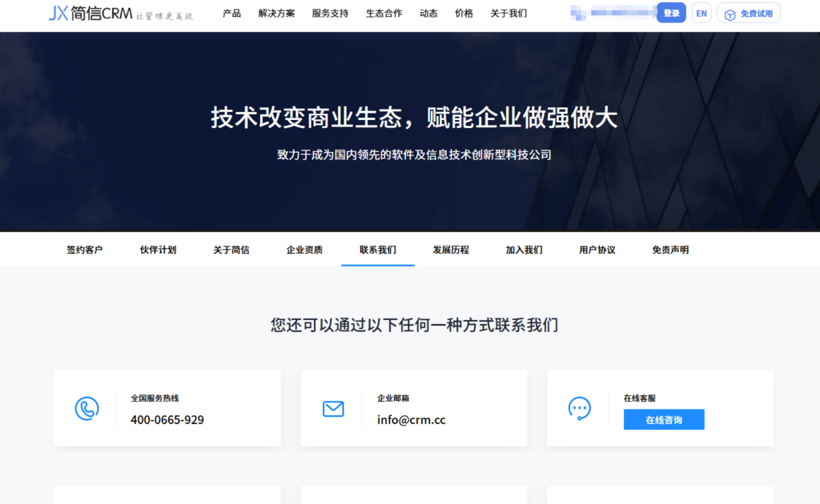820x504 pixels.
Task: Switch to the 发展历程 tab
Action: (x=450, y=250)
